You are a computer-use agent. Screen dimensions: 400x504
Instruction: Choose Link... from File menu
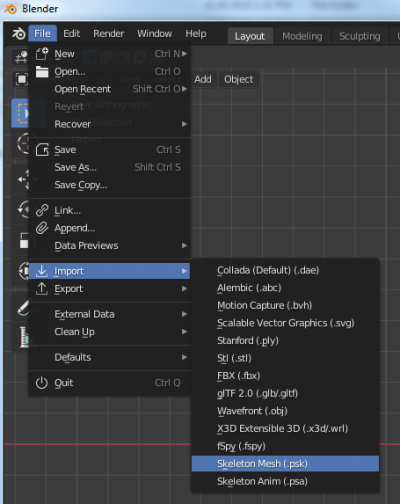[x=110, y=210]
